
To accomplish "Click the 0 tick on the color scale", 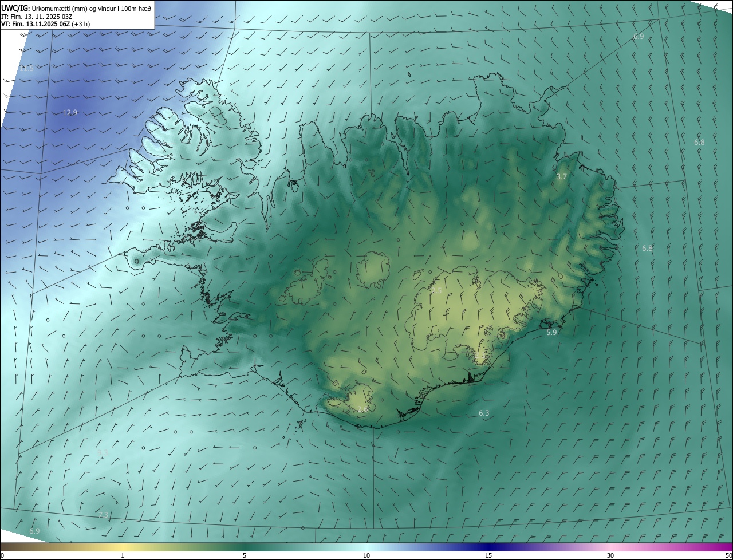I will coord(2,555).
